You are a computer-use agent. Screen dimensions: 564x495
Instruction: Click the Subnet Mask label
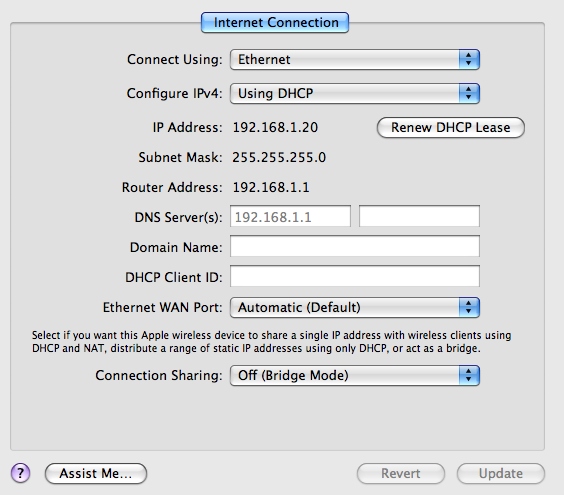pyautogui.click(x=180, y=157)
